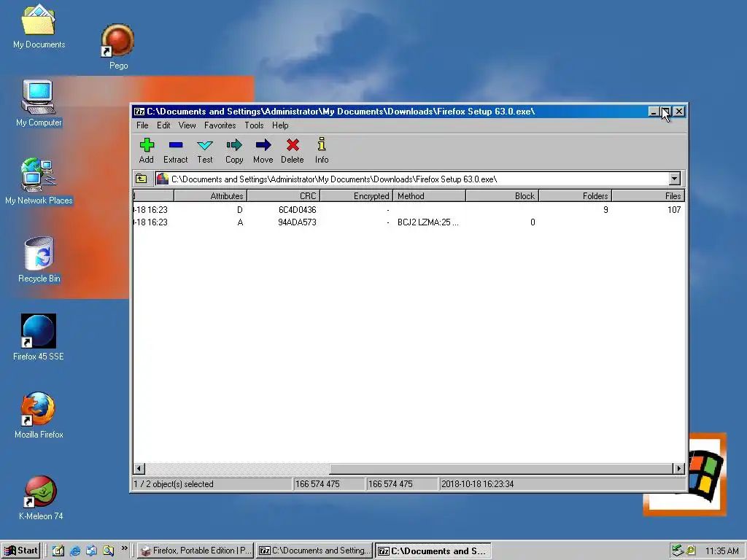Click the right scroll arrow

coord(679,469)
